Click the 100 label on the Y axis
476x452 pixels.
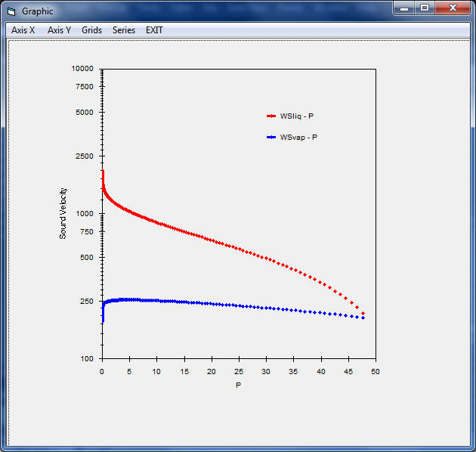[x=87, y=359]
